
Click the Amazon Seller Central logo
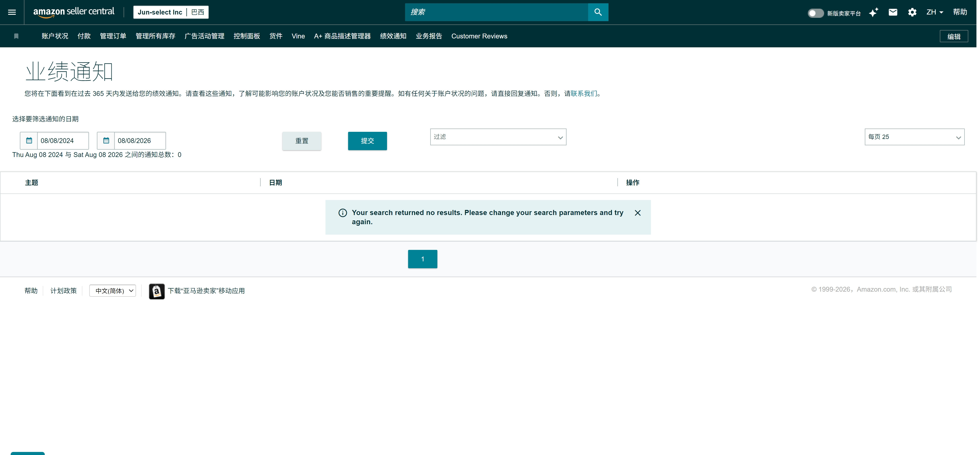pyautogui.click(x=73, y=12)
